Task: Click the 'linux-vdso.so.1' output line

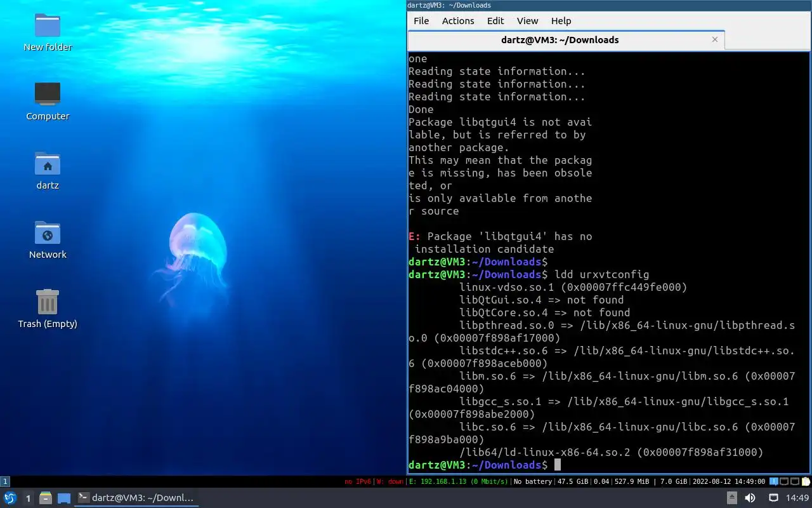Action: click(573, 287)
